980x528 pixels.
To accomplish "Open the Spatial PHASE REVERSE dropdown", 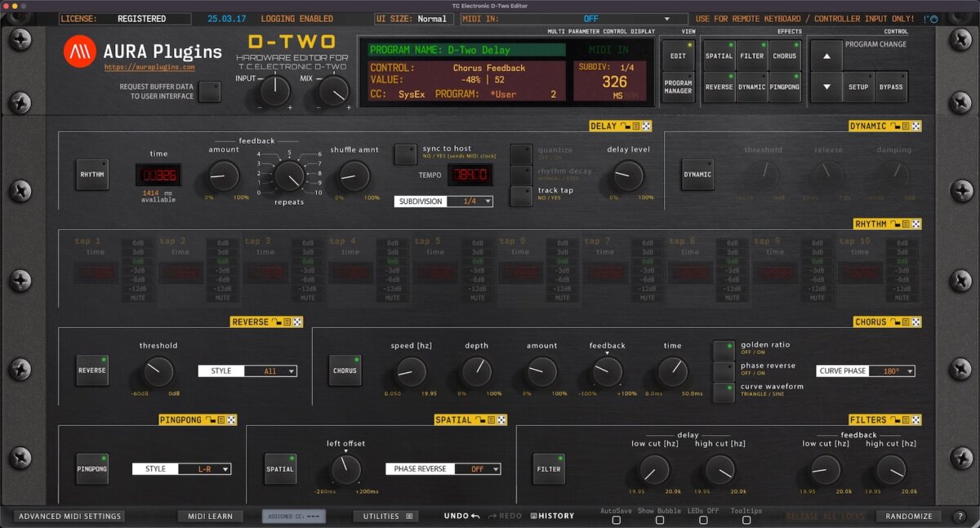I will [x=443, y=469].
